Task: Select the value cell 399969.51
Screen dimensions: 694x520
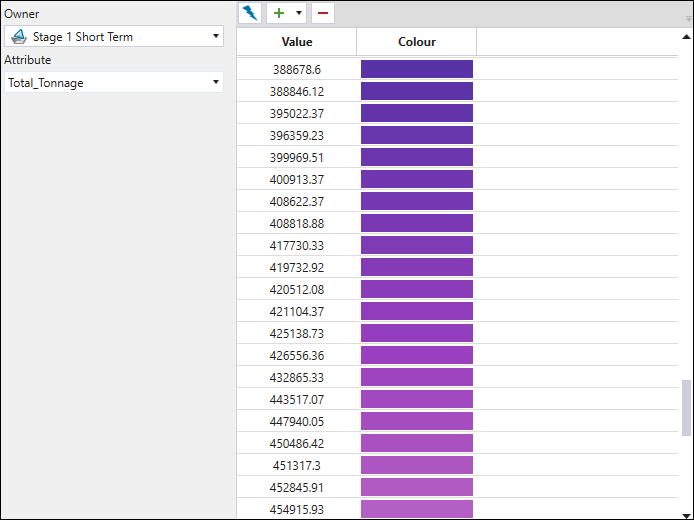Action: coord(297,157)
